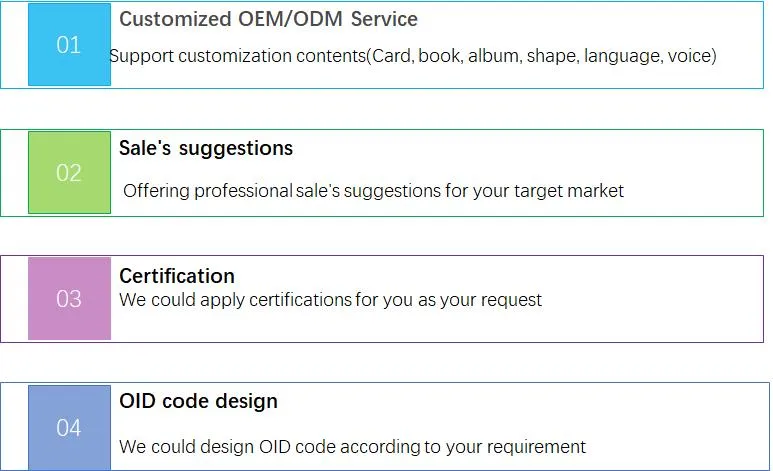Click empty area right of Sale's suggestions heading
This screenshot has width=773, height=471.
[527, 150]
